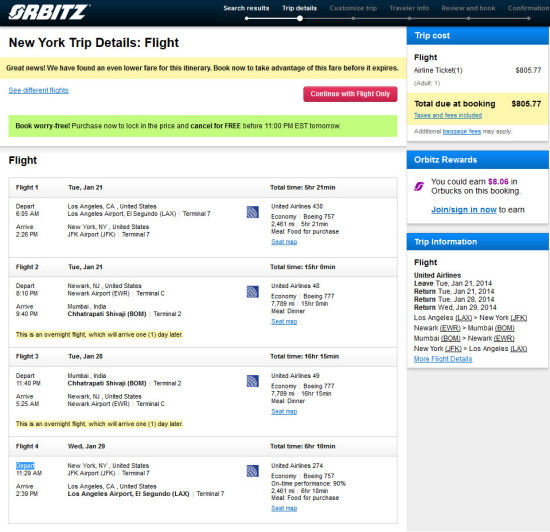Click the $8.06 Orbucks amount
The width and height of the screenshot is (550, 532).
498,182
